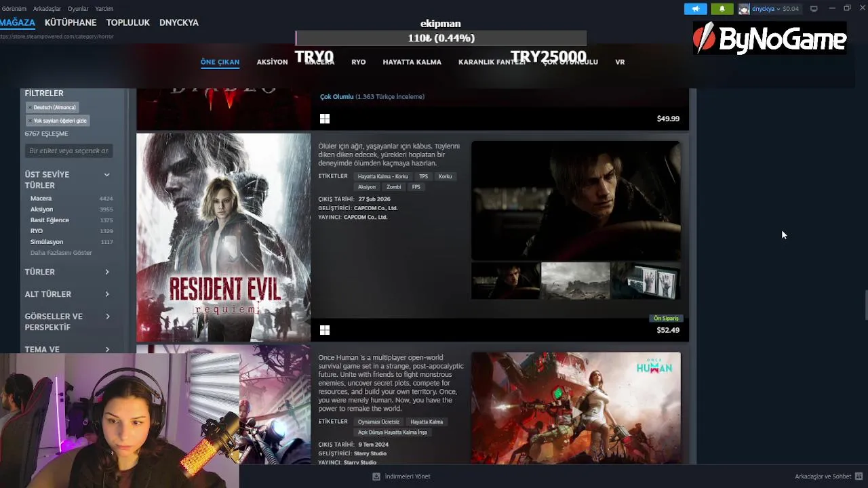The width and height of the screenshot is (868, 488).
Task: Go to the TOPLULUK tab
Action: point(127,22)
